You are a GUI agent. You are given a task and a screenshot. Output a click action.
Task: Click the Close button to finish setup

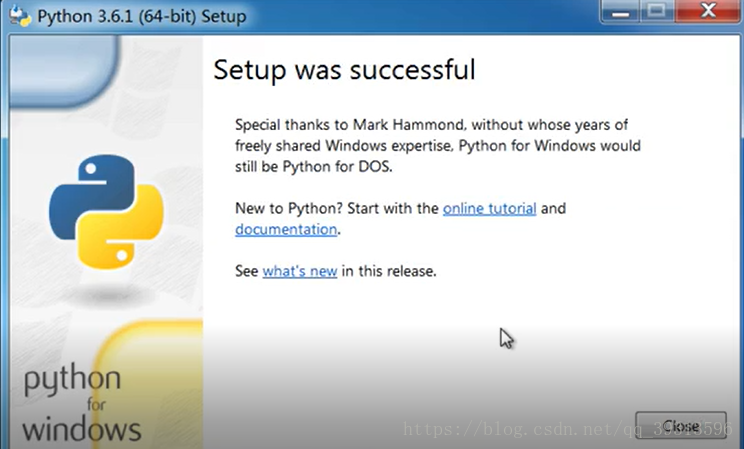(x=680, y=426)
